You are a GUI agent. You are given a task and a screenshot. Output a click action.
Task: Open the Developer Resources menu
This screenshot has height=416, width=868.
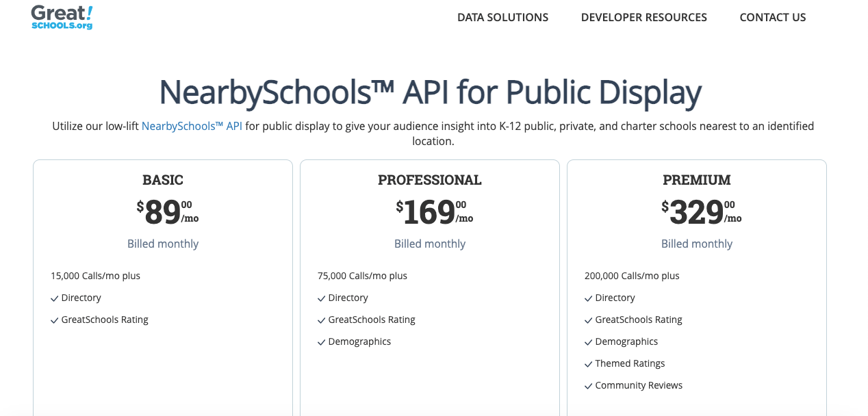tap(643, 18)
